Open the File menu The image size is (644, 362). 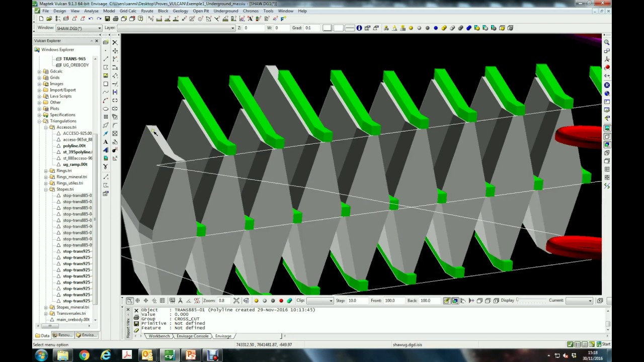pyautogui.click(x=46, y=11)
